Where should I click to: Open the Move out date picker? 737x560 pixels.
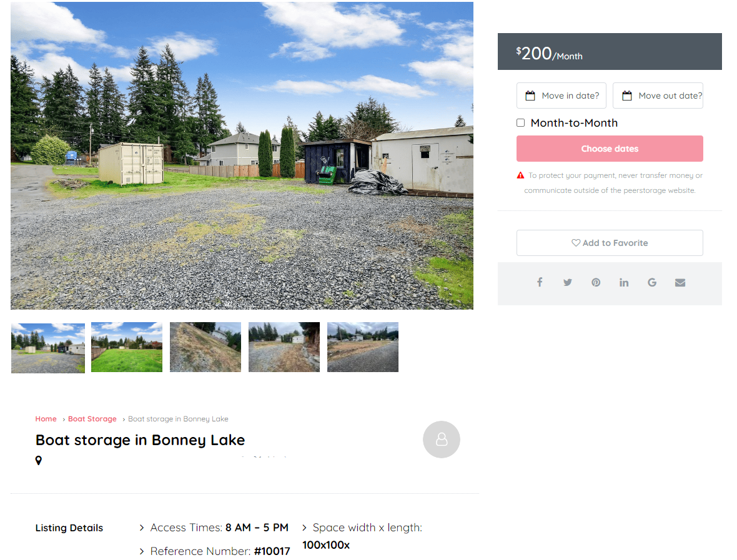tap(658, 96)
